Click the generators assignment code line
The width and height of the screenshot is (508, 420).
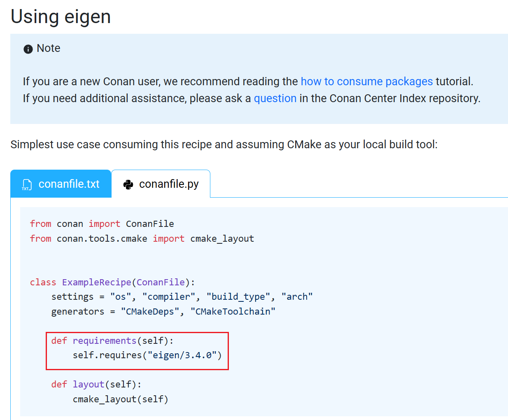coord(163,312)
